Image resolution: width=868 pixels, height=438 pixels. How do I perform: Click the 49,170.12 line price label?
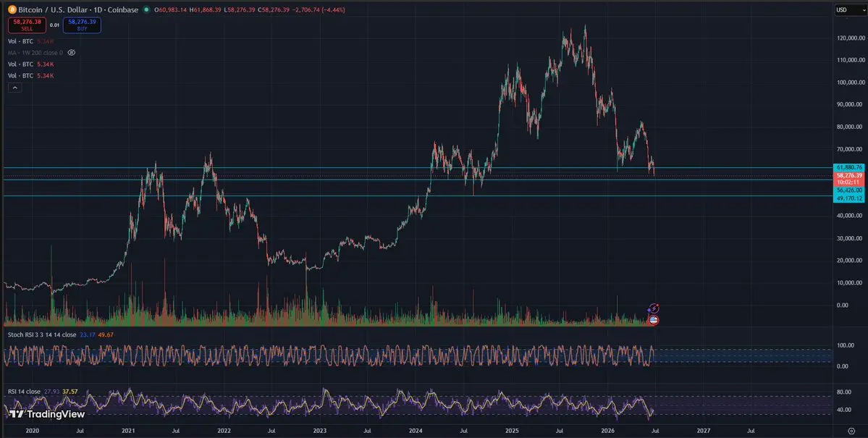(x=850, y=198)
